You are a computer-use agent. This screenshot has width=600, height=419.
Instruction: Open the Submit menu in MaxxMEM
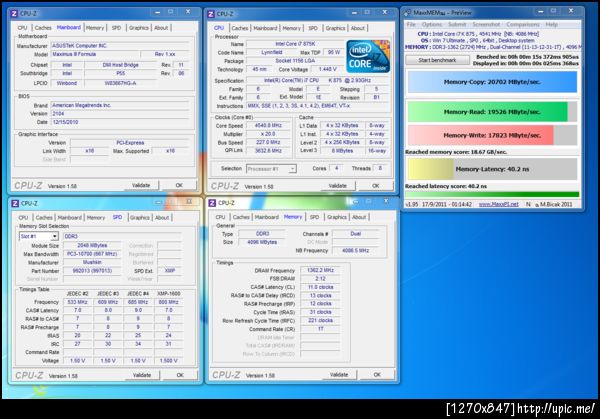[x=457, y=24]
